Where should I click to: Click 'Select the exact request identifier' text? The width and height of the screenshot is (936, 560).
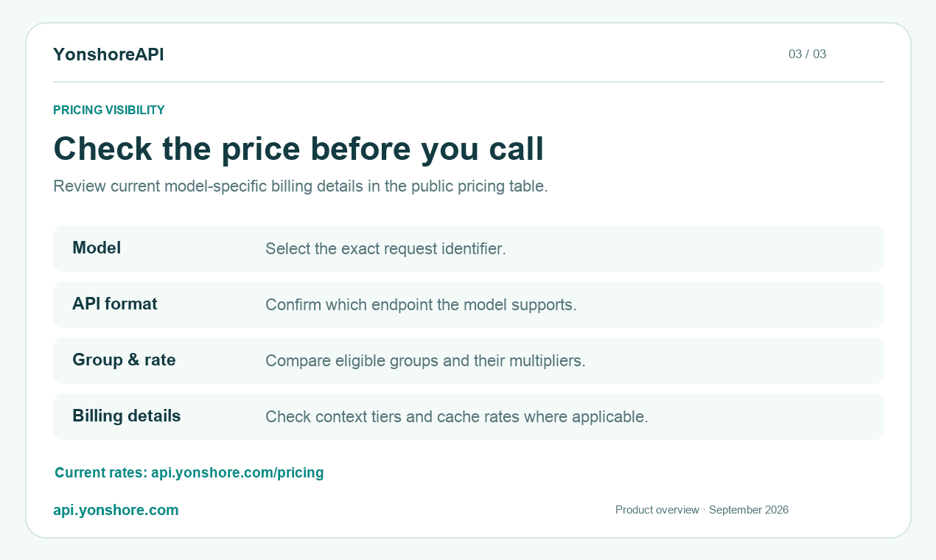point(385,249)
